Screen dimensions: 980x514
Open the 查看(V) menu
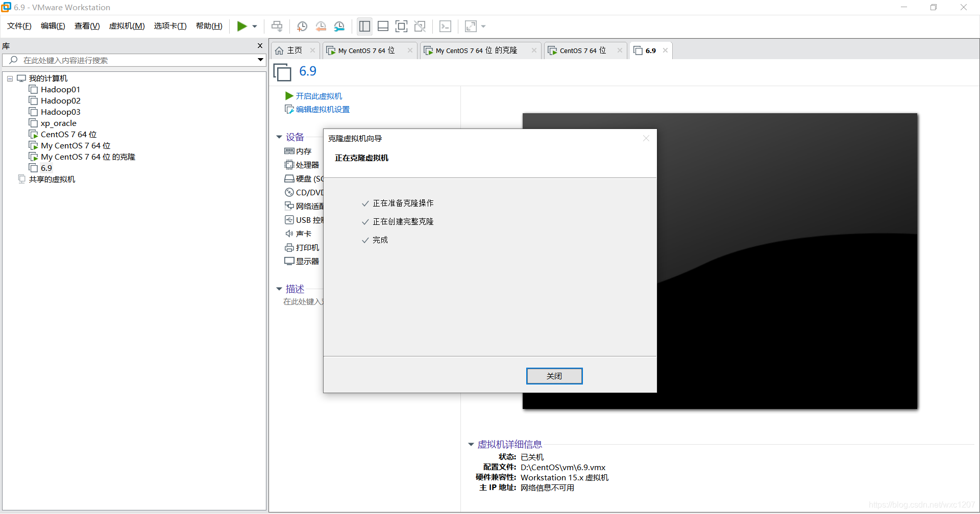pos(87,26)
